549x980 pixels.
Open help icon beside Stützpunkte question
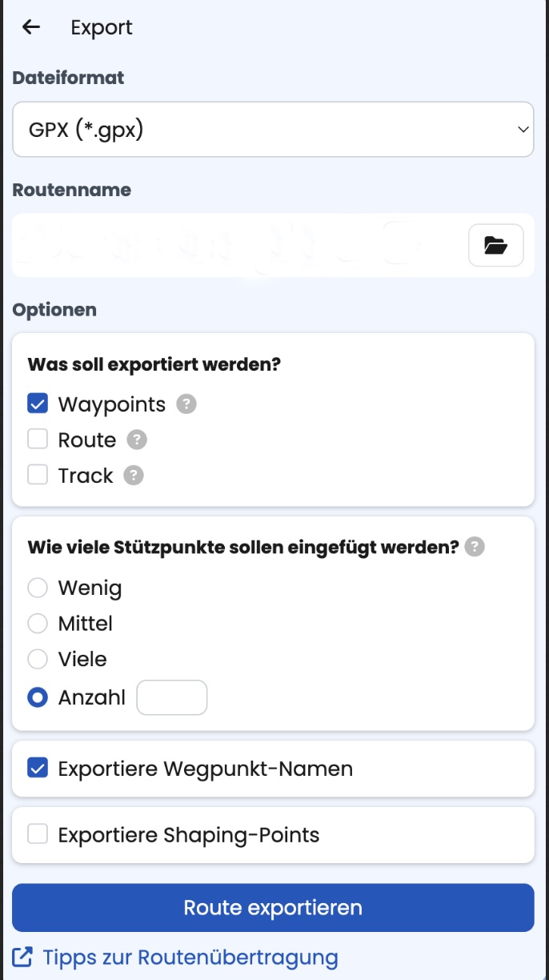click(x=475, y=547)
